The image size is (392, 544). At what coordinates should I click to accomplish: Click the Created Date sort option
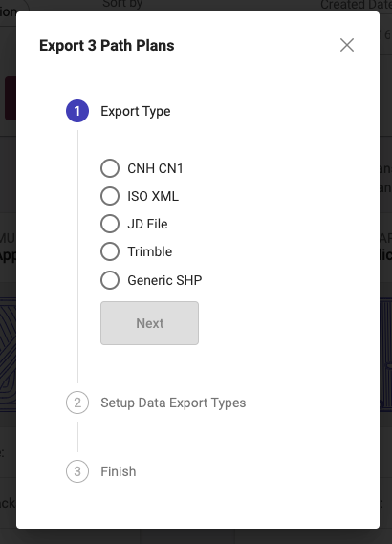coord(356,5)
